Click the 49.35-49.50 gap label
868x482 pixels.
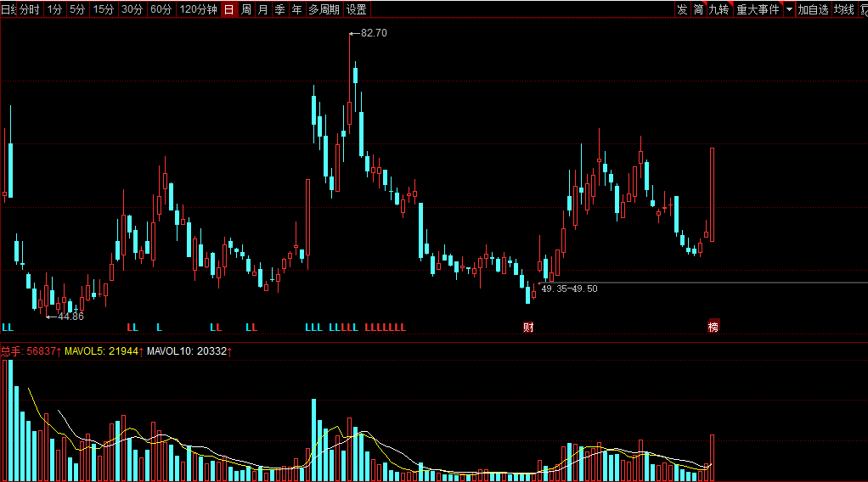pos(570,289)
